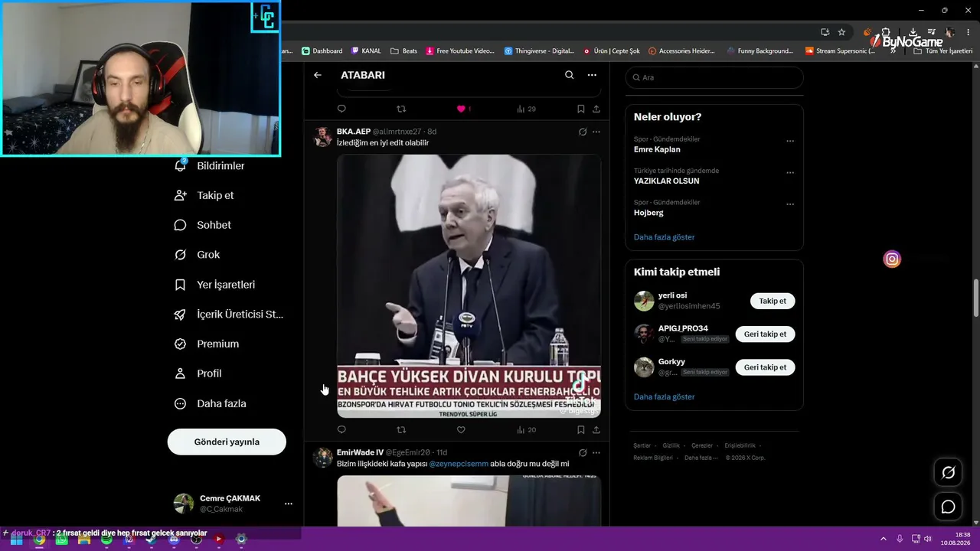Play the BKA.AEP video edit
The width and height of the screenshot is (980, 551).
pos(469,286)
